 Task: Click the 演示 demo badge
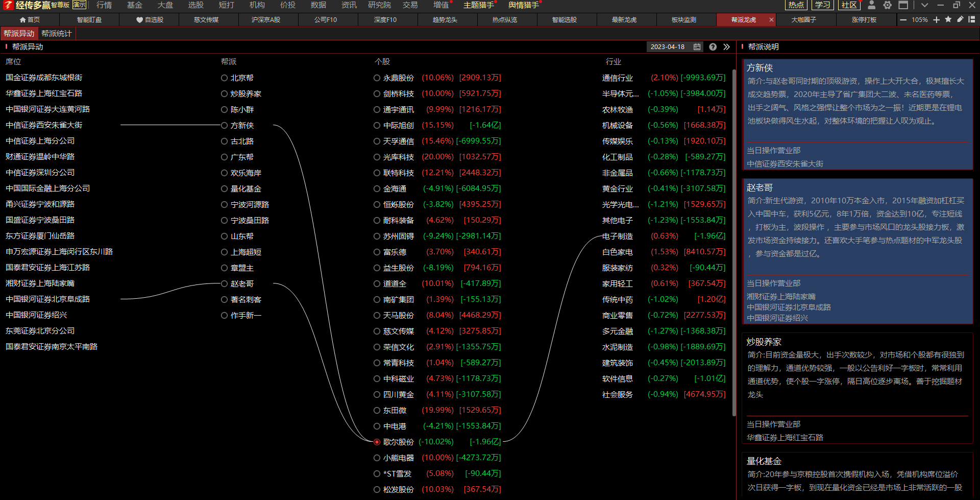79,5
